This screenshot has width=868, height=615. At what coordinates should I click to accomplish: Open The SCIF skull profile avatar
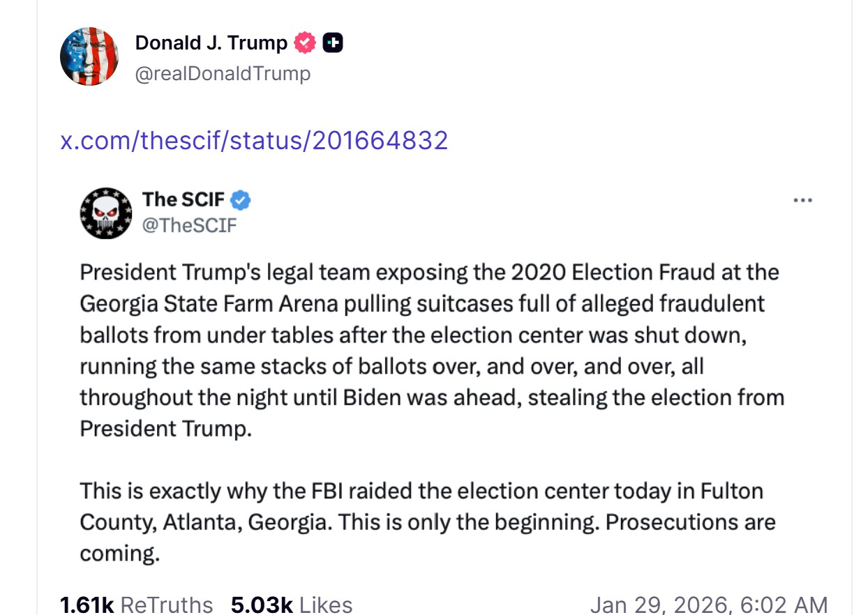106,213
